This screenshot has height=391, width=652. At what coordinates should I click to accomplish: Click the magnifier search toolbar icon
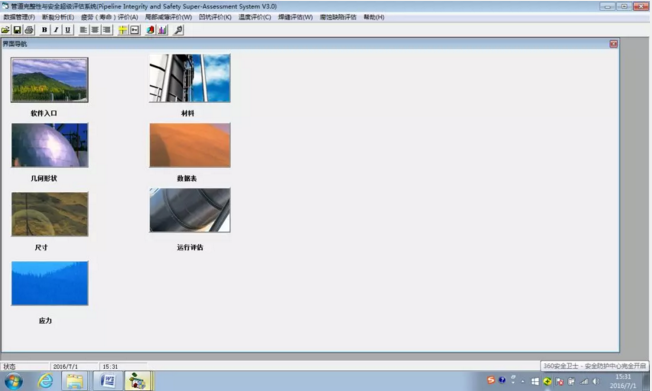[178, 30]
